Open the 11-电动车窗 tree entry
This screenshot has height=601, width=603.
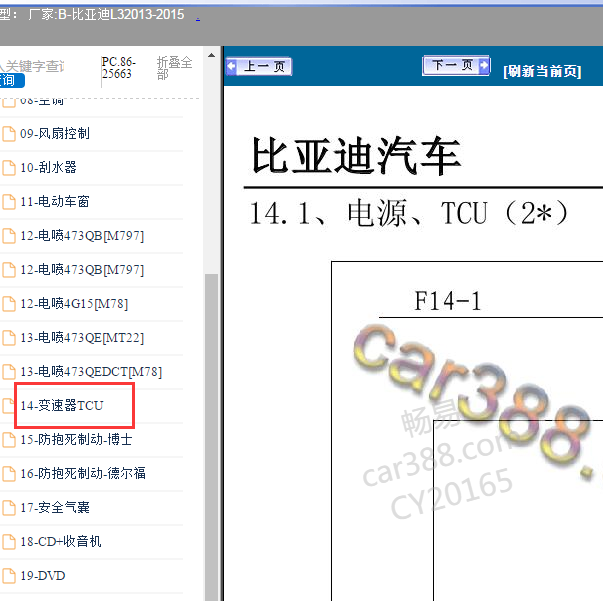click(55, 201)
